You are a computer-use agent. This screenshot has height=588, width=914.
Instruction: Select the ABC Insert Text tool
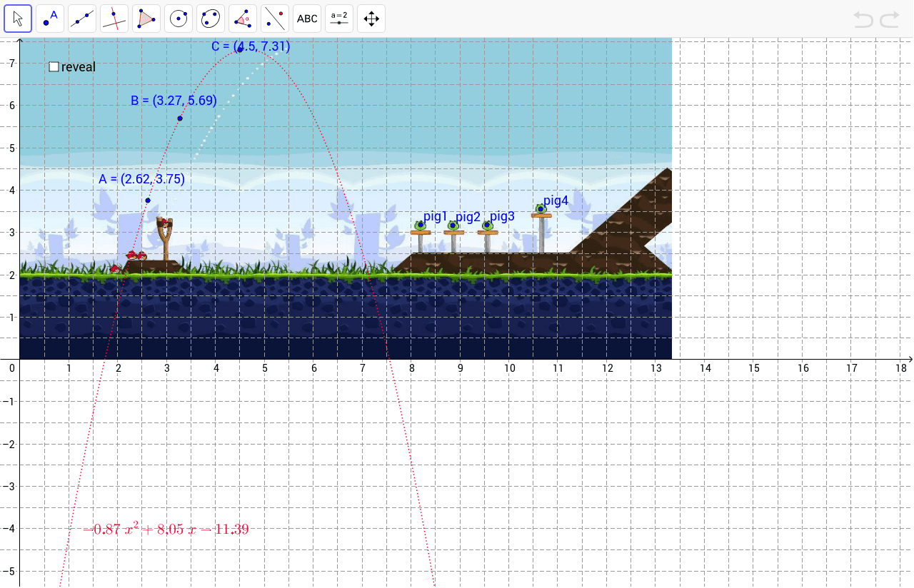click(307, 19)
